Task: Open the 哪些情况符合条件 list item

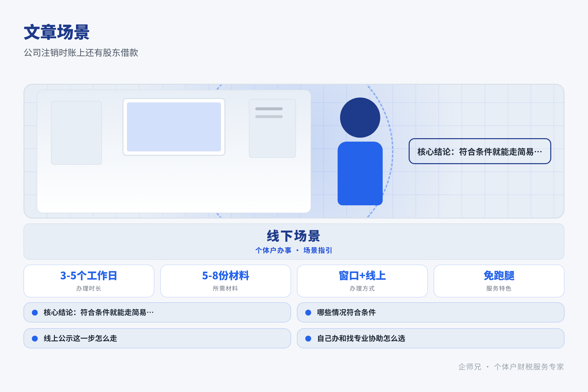Action: (430, 313)
